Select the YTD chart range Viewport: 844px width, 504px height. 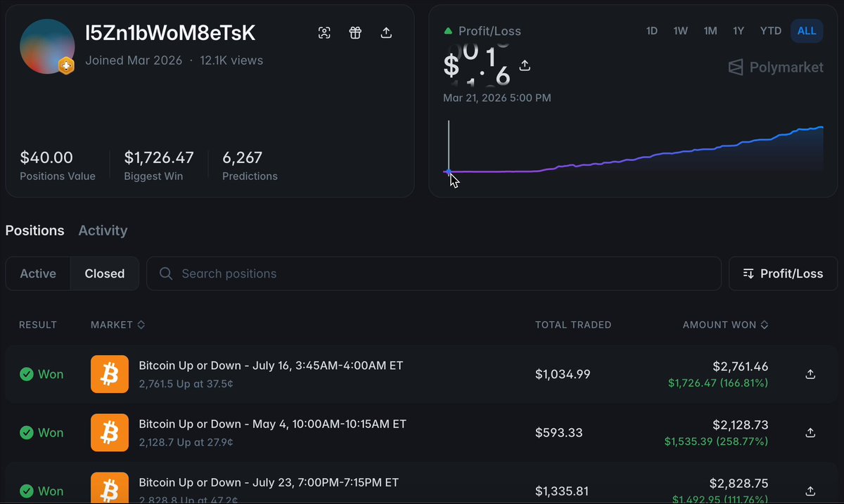(771, 31)
